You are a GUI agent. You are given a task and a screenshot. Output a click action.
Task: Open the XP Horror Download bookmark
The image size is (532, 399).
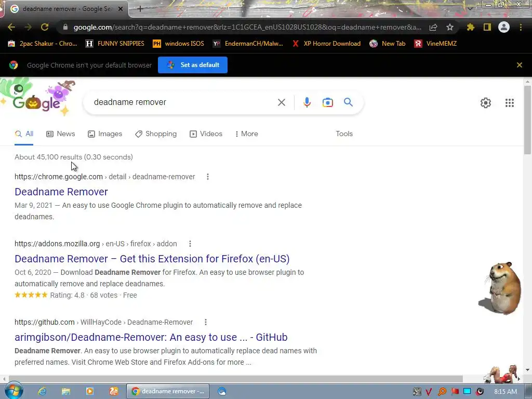[326, 44]
